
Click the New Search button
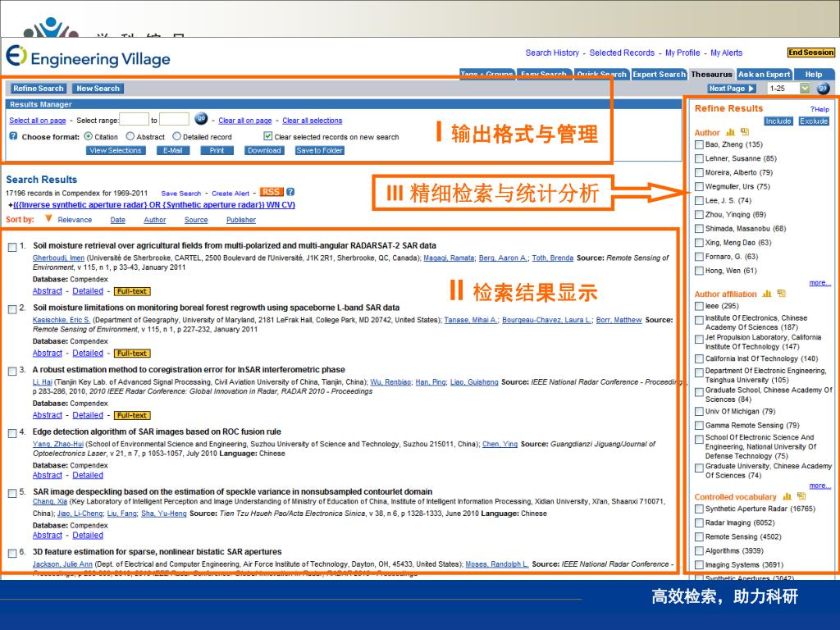pos(98,89)
